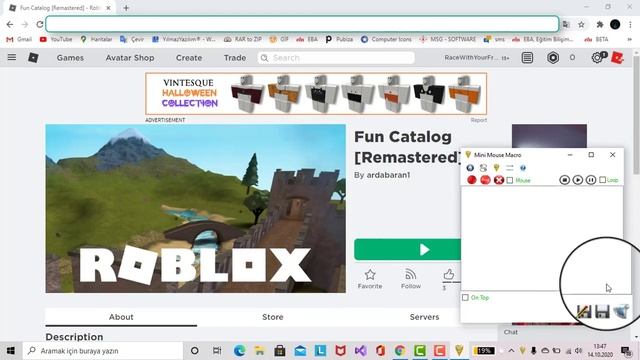
Task: Open the Chrome profile avatar
Action: (615, 24)
